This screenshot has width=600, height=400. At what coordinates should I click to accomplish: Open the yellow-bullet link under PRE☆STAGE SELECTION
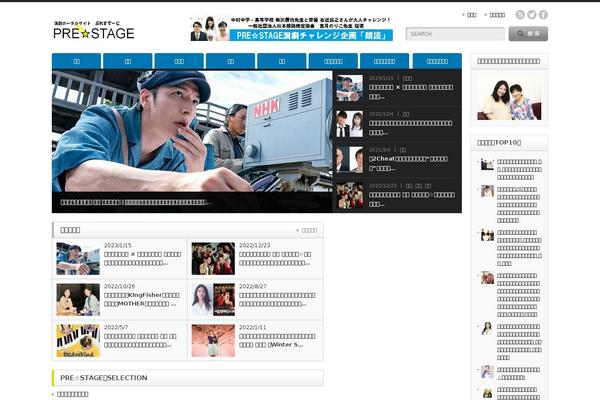click(x=72, y=394)
